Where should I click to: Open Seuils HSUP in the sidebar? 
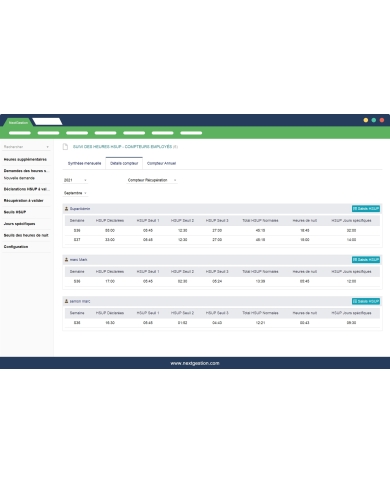[15, 212]
